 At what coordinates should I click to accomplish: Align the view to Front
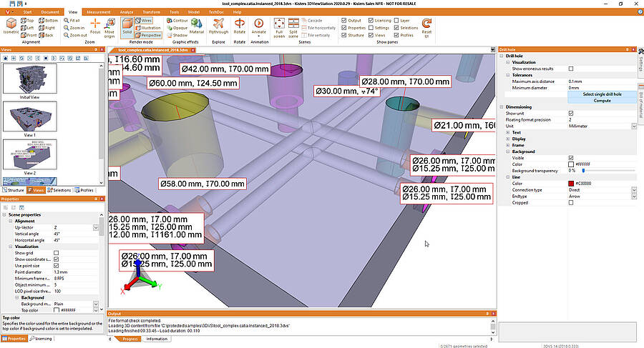click(29, 35)
